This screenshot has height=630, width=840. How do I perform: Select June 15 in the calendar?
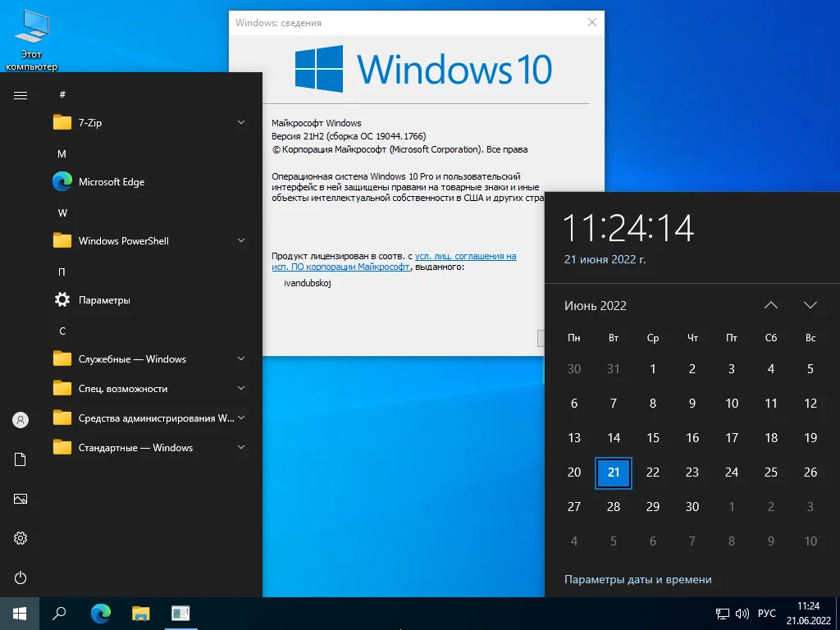653,438
